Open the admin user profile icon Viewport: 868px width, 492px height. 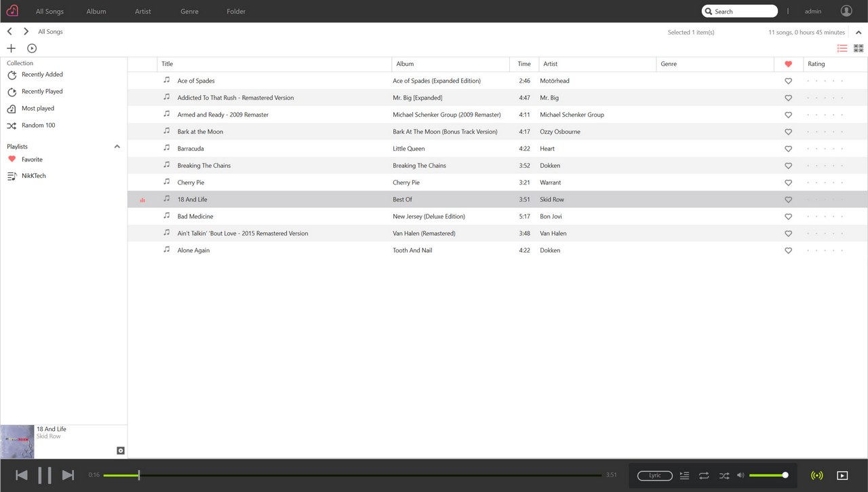pos(846,11)
